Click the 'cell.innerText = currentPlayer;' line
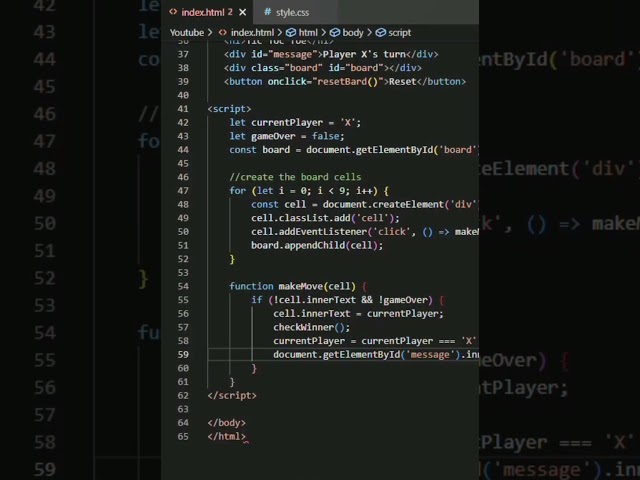 click(358, 314)
